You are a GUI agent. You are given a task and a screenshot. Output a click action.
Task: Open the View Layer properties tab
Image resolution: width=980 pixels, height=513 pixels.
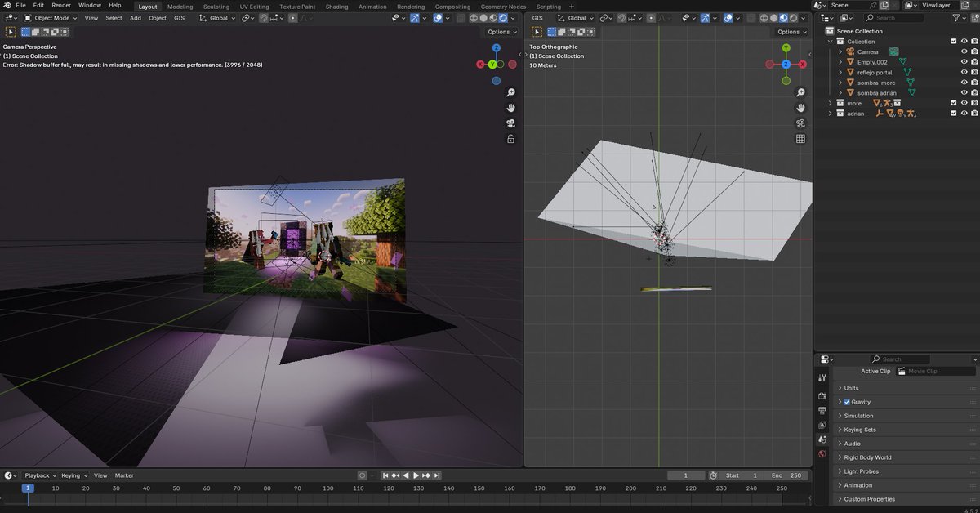[822, 425]
